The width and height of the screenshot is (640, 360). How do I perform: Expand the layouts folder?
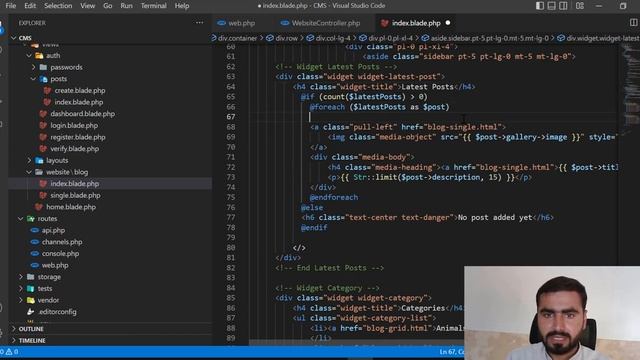(x=29, y=160)
